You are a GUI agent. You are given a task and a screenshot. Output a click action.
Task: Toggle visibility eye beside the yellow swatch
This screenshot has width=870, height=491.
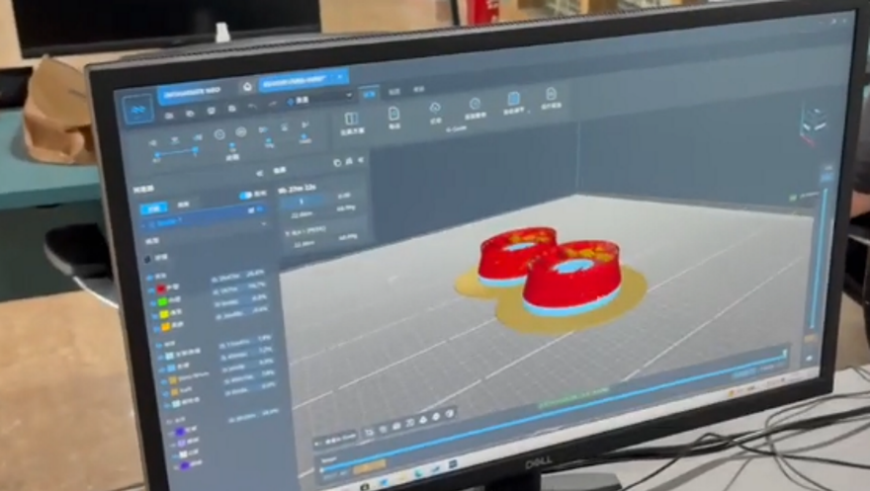(155, 317)
